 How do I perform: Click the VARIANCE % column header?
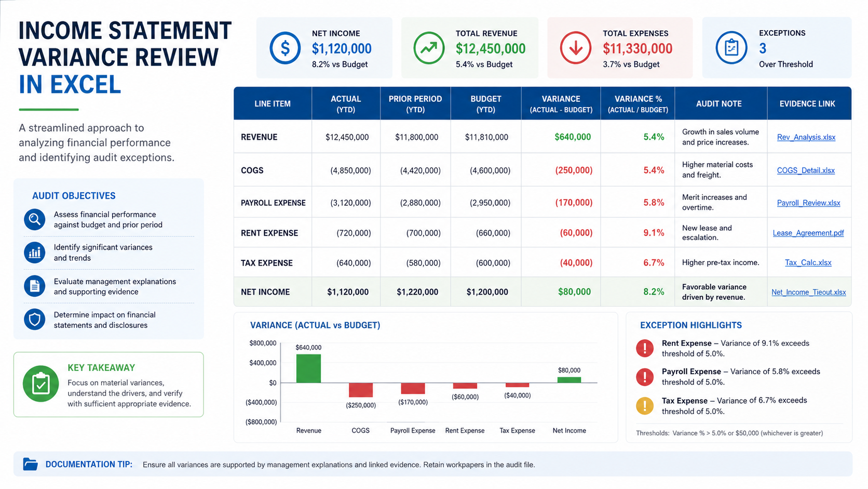tap(638, 104)
